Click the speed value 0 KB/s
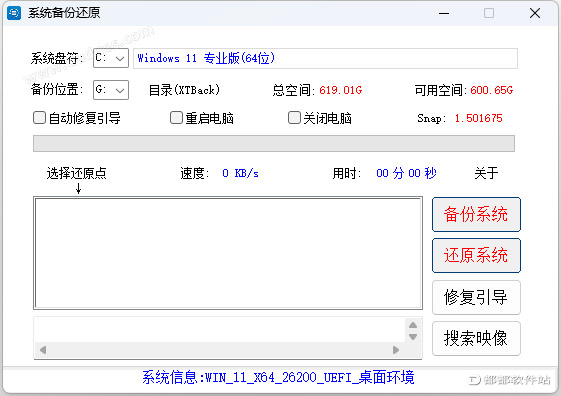Viewport: 561px width, 396px height. 240,173
